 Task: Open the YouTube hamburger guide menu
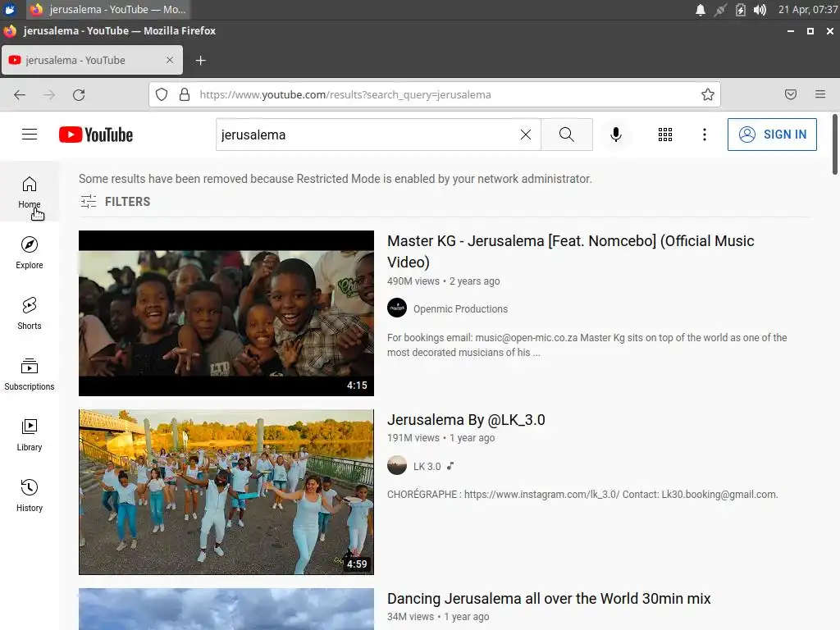(30, 135)
